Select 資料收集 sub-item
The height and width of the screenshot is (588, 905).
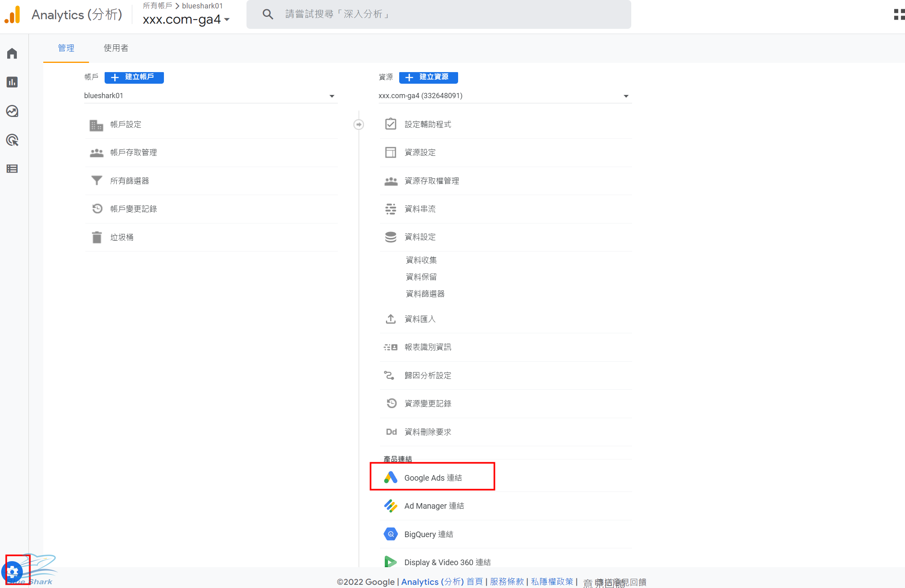[x=421, y=260]
